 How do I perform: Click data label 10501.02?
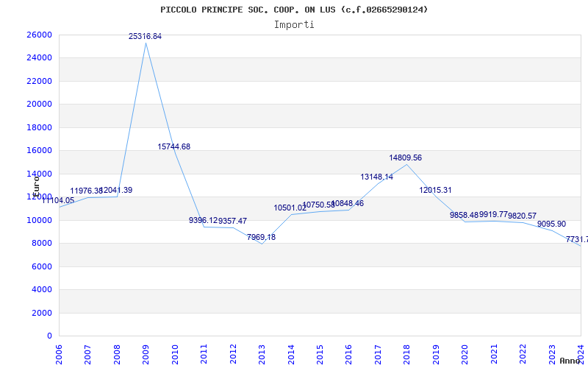coord(290,208)
